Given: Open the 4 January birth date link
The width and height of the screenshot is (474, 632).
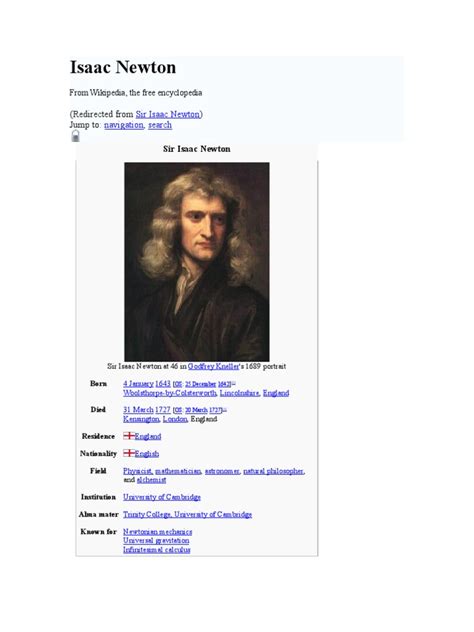Looking at the screenshot, I should [138, 384].
